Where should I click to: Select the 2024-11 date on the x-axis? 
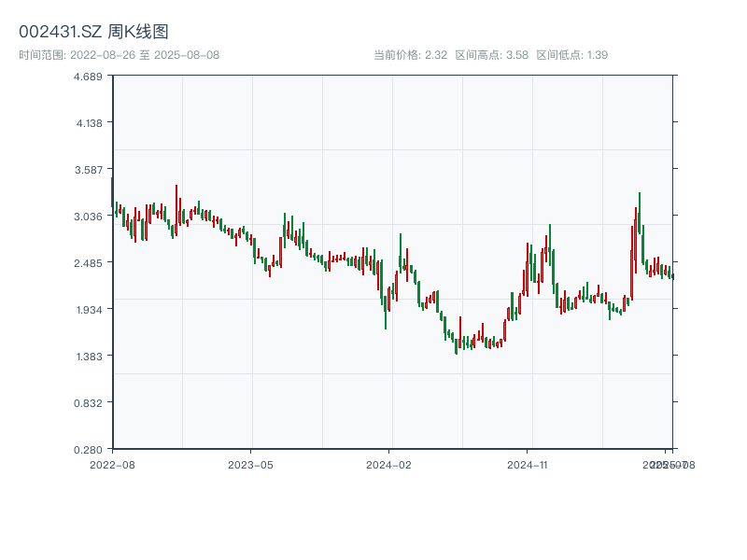pyautogui.click(x=527, y=464)
